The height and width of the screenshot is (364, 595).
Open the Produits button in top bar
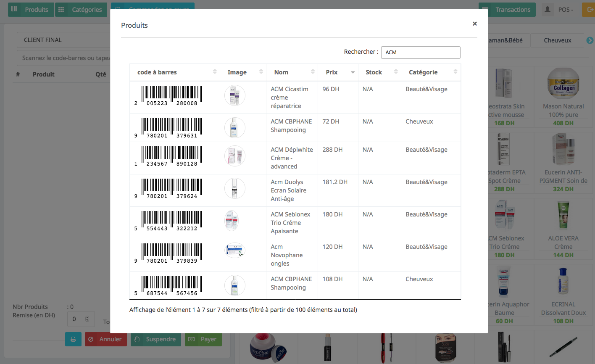click(x=31, y=10)
